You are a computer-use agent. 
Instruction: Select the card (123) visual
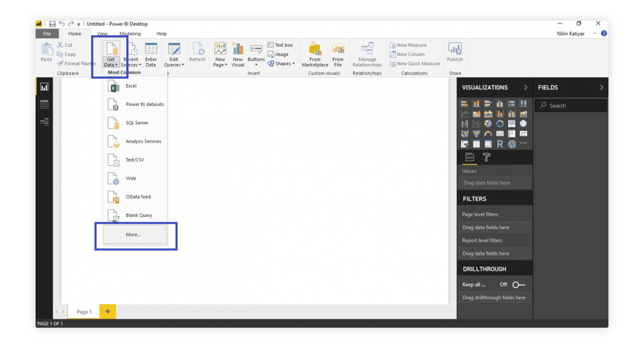click(500, 134)
